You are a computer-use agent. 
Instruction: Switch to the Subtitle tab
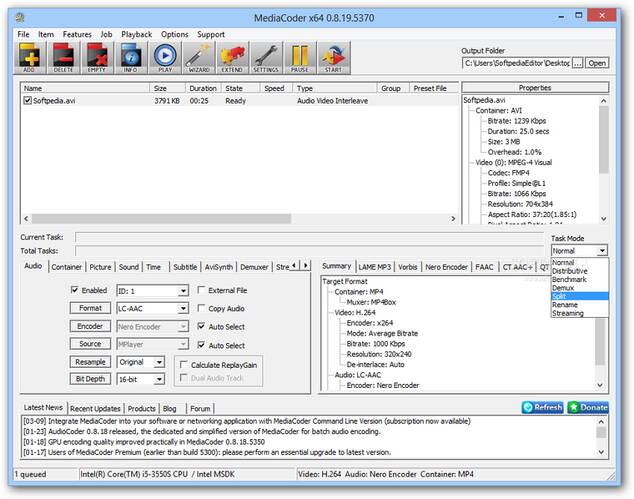[185, 267]
